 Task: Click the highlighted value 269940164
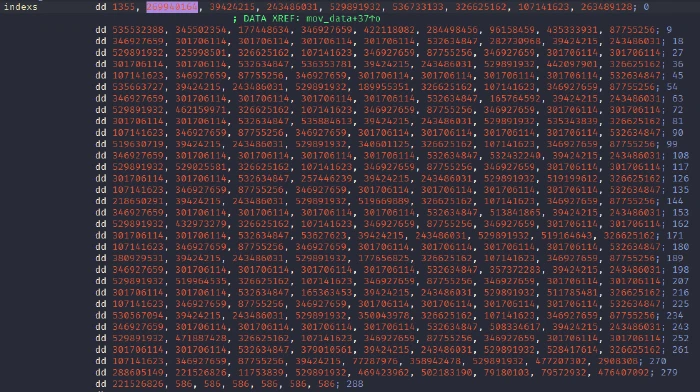pos(172,7)
